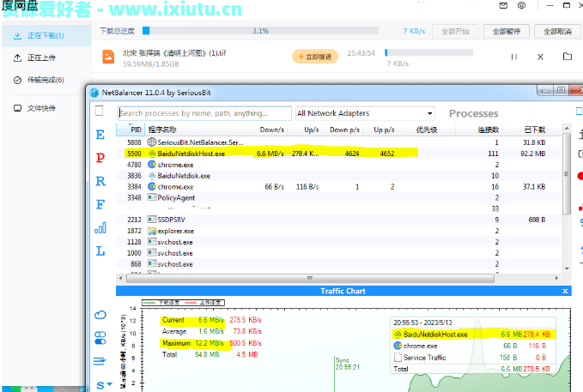Click the R sidebar icon in NetBalancer
The image size is (583, 392).
point(100,181)
